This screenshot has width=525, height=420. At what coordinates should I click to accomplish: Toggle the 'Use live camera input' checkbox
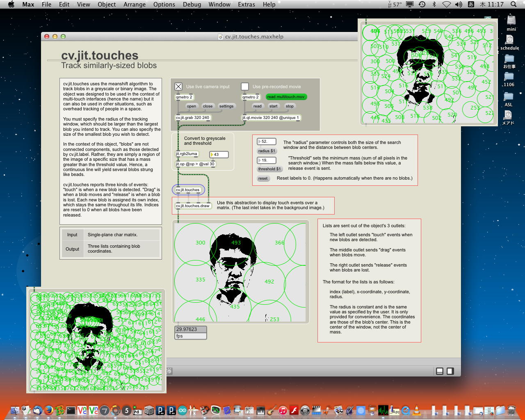click(x=178, y=87)
